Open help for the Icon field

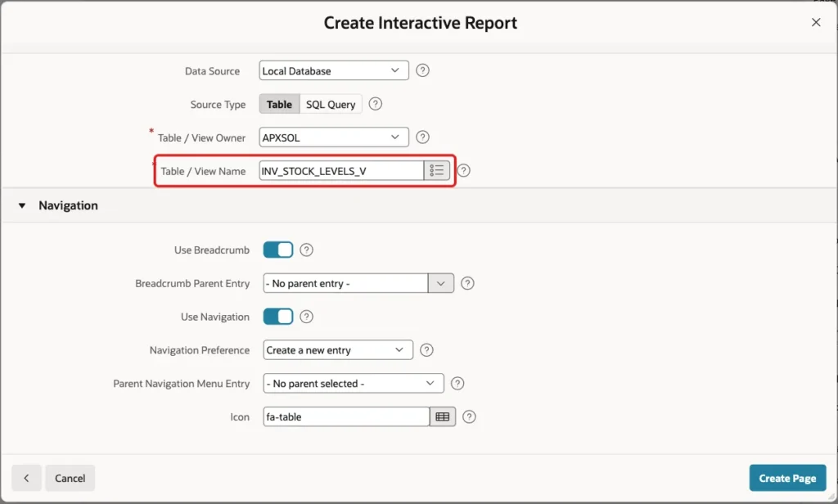(x=469, y=417)
